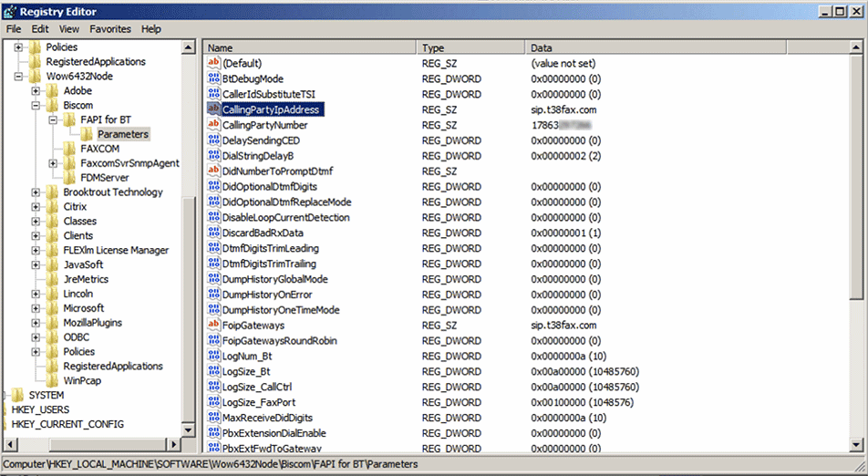The width and height of the screenshot is (868, 476).
Task: Click the DiscardBadRxData value icon
Action: tap(213, 233)
